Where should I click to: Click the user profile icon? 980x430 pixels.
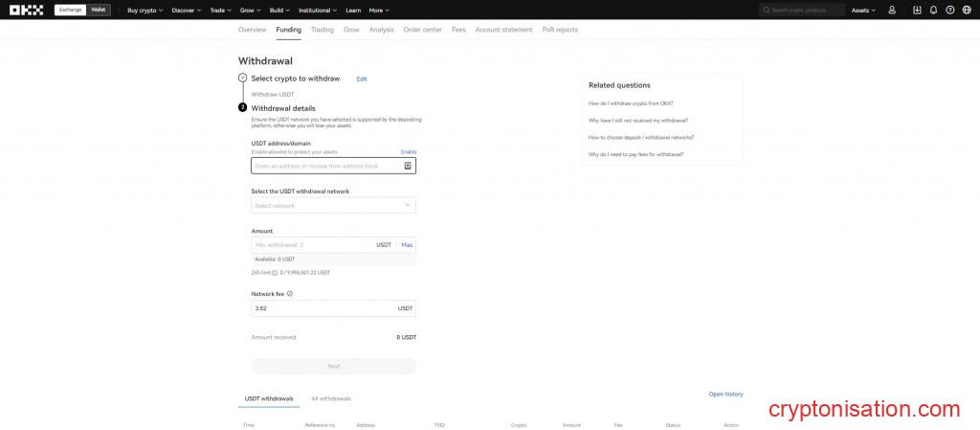(892, 10)
